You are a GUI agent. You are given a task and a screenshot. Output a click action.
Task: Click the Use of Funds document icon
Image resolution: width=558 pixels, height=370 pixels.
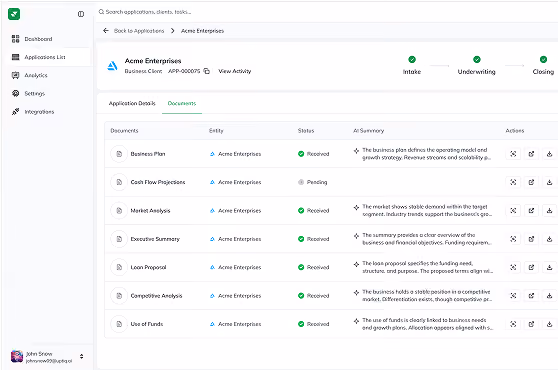(x=119, y=324)
